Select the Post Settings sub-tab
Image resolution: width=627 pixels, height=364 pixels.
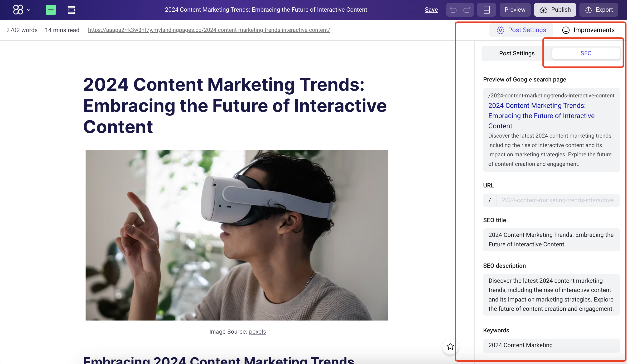tap(516, 53)
